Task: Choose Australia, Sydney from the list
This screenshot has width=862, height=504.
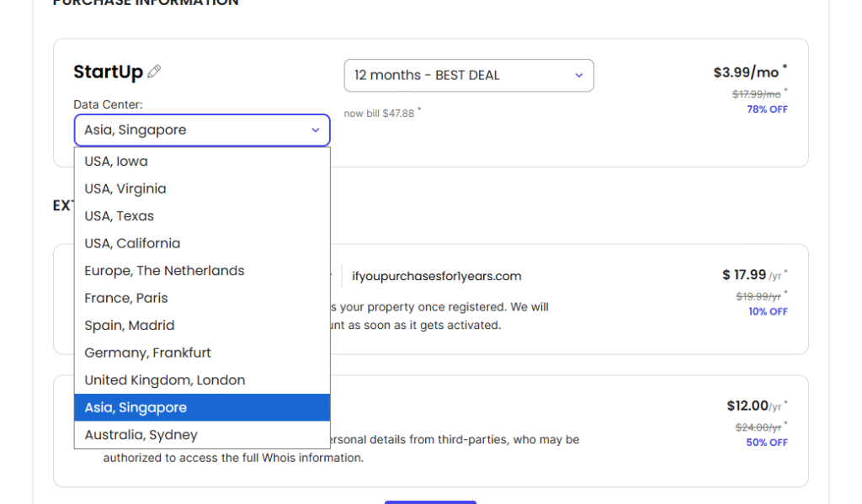Action: [141, 435]
